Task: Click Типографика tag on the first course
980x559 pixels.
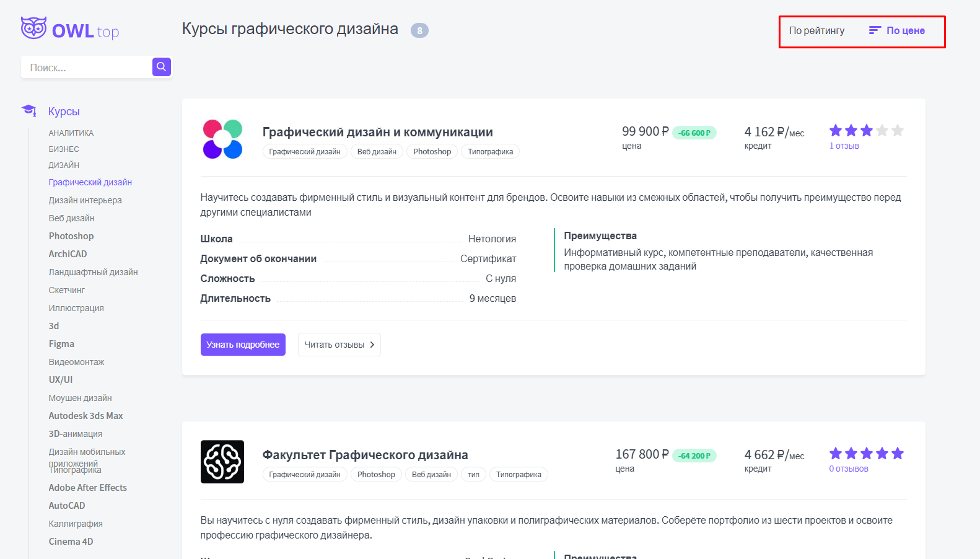Action: [490, 151]
